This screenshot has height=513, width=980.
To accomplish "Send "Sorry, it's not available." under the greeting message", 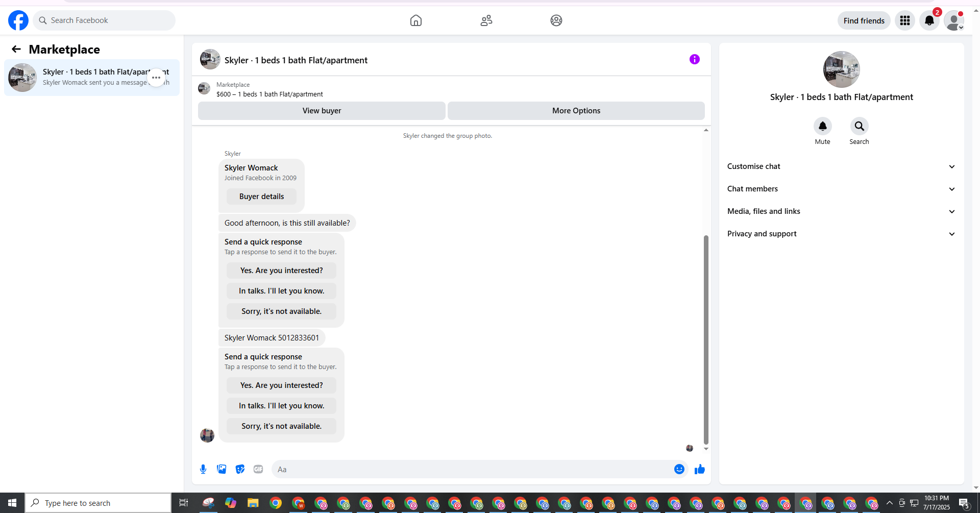I will (x=282, y=311).
